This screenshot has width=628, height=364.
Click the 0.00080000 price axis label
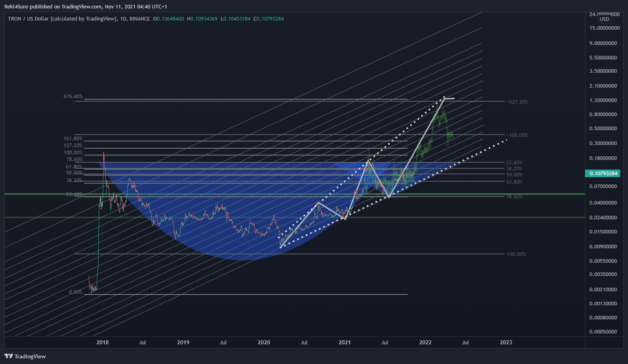[603, 318]
